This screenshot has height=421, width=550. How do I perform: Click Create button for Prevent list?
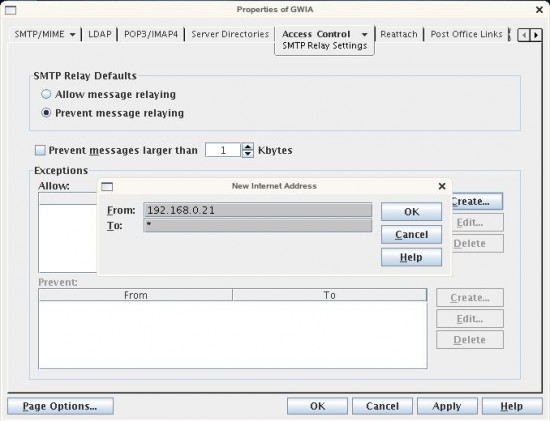pyautogui.click(x=470, y=298)
